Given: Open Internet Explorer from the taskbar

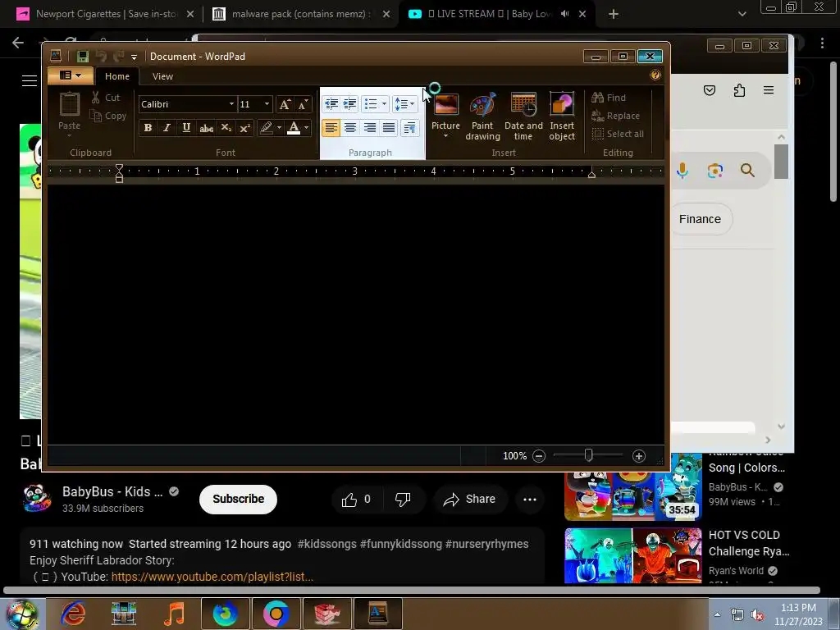Looking at the screenshot, I should 73,614.
